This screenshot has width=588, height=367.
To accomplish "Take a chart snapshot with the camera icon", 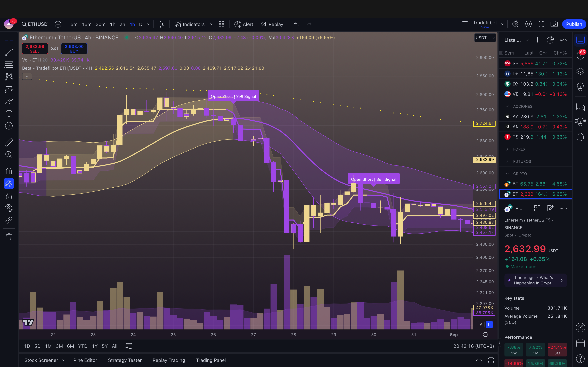I will pyautogui.click(x=554, y=24).
